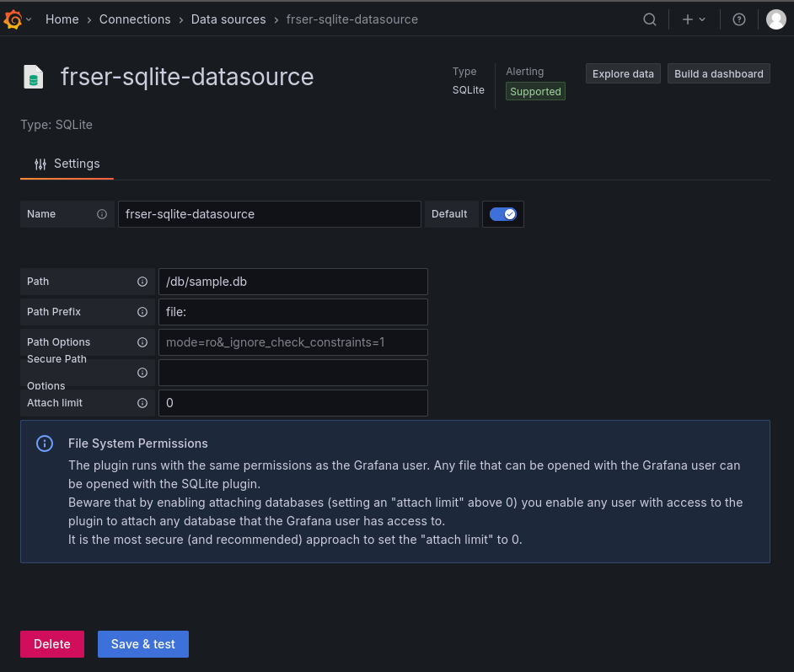Navigate to Data sources breadcrumb
This screenshot has height=672, width=794.
coord(228,19)
